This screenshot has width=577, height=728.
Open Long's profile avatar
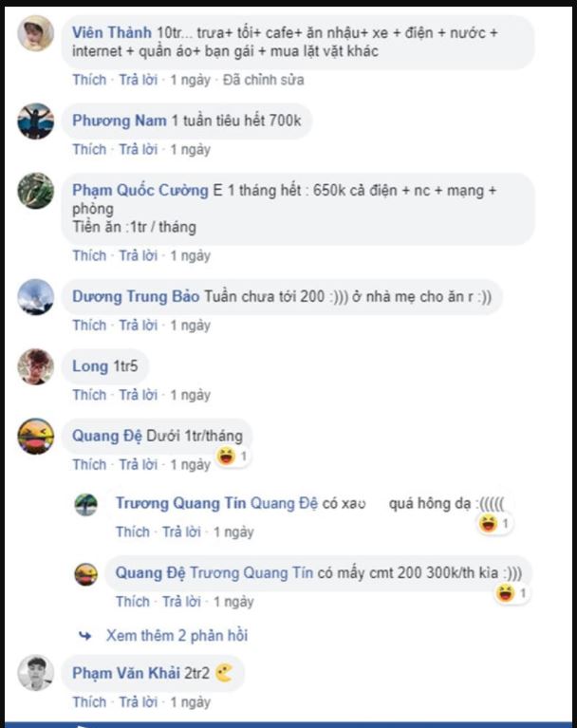coord(36,366)
